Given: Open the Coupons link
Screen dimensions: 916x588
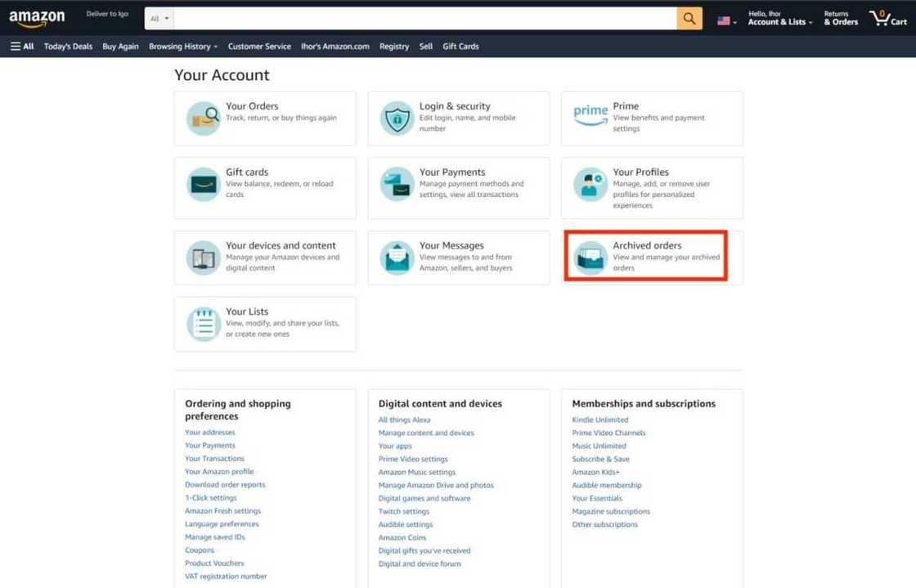Looking at the screenshot, I should [200, 550].
